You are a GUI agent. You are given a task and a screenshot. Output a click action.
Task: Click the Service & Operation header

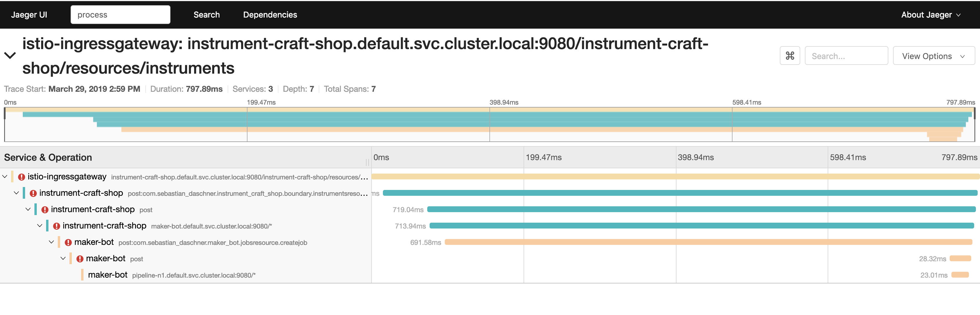point(48,158)
